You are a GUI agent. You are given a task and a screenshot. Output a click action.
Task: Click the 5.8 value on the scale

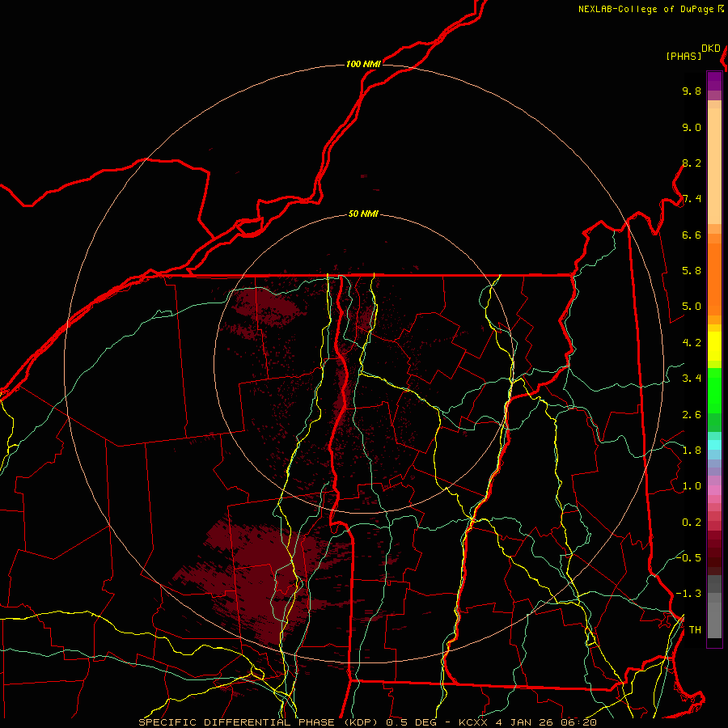(692, 271)
